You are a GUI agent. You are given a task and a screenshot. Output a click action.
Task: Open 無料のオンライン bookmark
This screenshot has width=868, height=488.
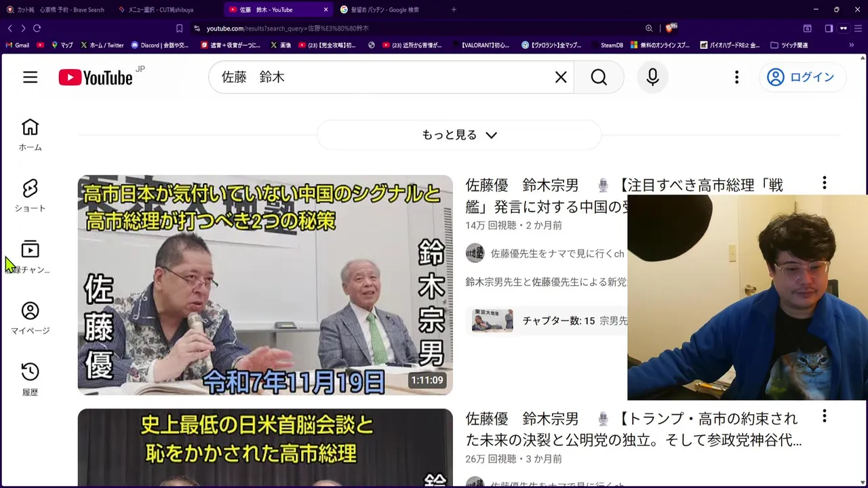click(x=660, y=45)
